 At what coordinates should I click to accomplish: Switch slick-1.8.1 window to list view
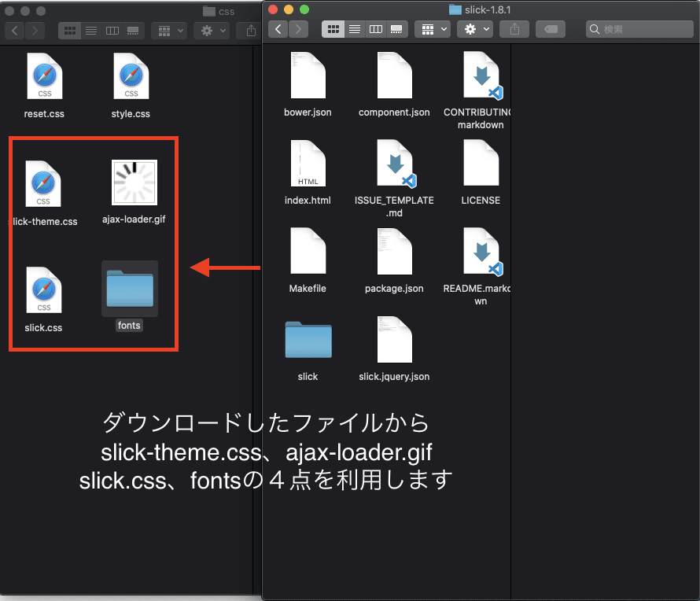coord(355,29)
